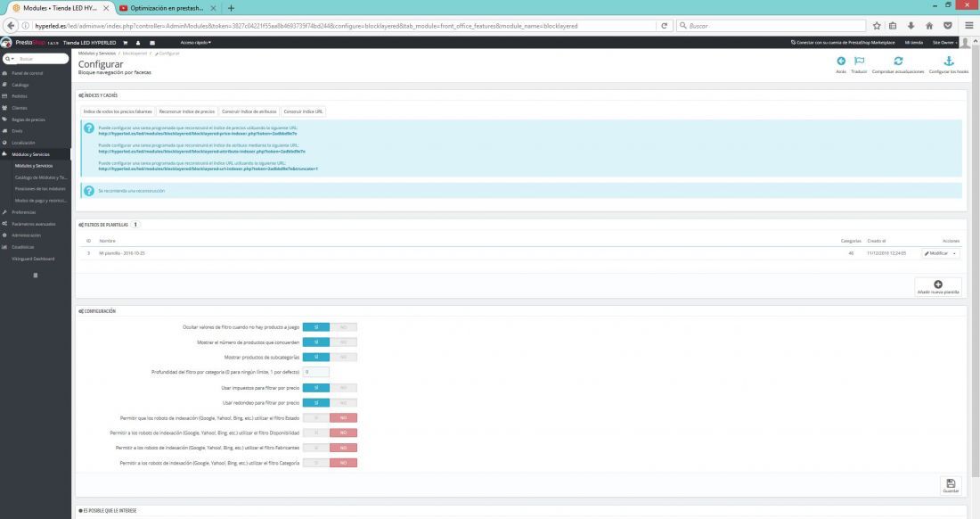
Task: Open the browser hamburger menu
Action: point(969,26)
